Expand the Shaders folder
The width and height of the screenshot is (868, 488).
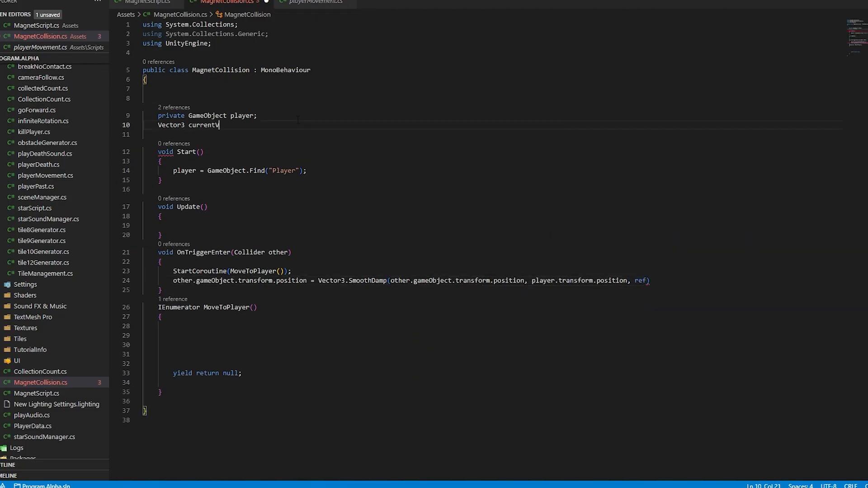pyautogui.click(x=25, y=295)
